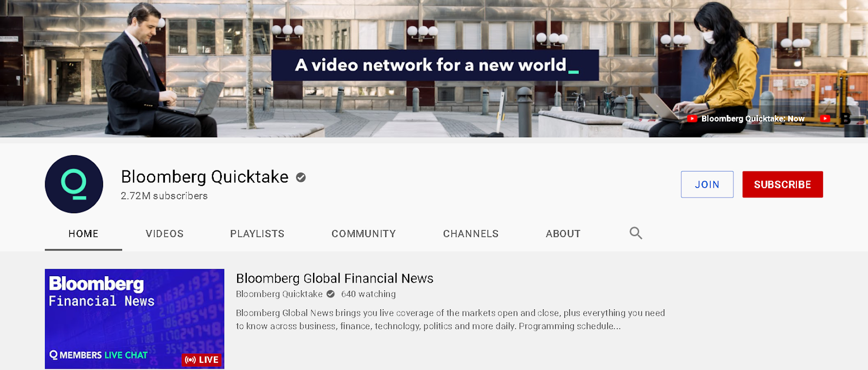Click the red YouTube icon beside the B logo

coord(825,118)
